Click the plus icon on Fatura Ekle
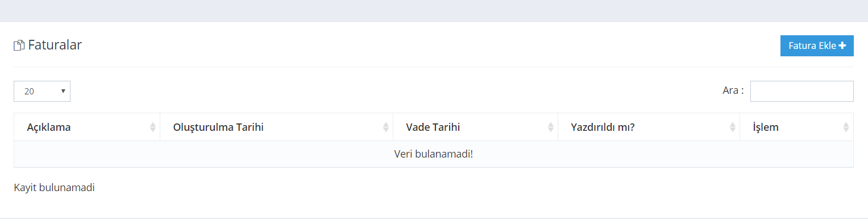The height and width of the screenshot is (219, 868). click(842, 46)
